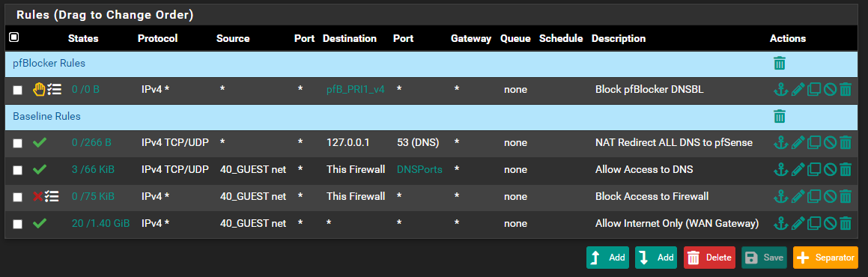This screenshot has height=277, width=868.
Task: Click Allow Internet Only (WAN Gateway) description
Action: 676,223
